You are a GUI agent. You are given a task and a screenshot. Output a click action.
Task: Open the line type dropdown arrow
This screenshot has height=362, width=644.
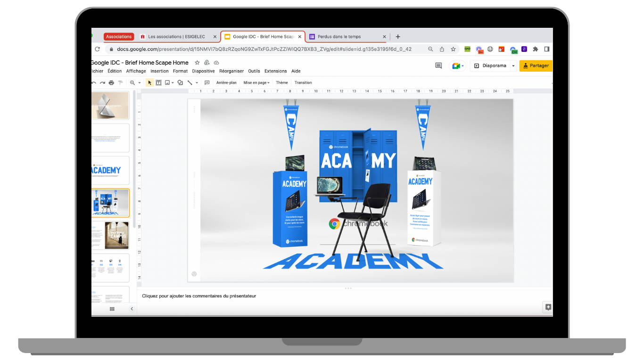[x=197, y=82]
